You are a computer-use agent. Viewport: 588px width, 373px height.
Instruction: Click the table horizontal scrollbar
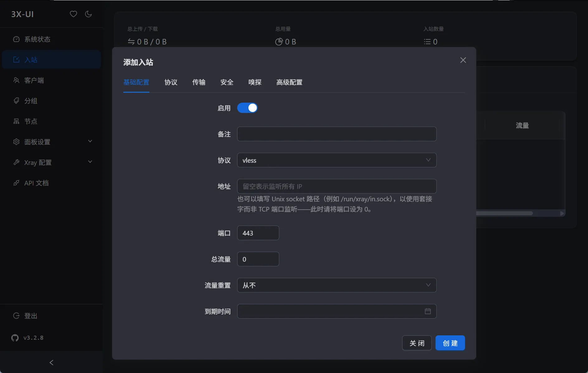[x=504, y=213]
